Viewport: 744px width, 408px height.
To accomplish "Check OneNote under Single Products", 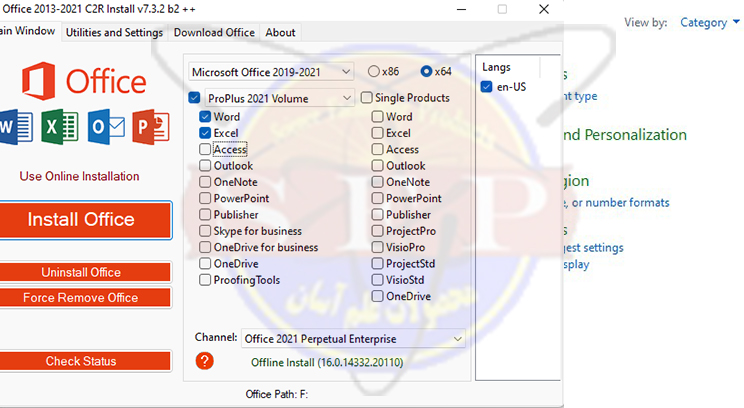I will [377, 182].
